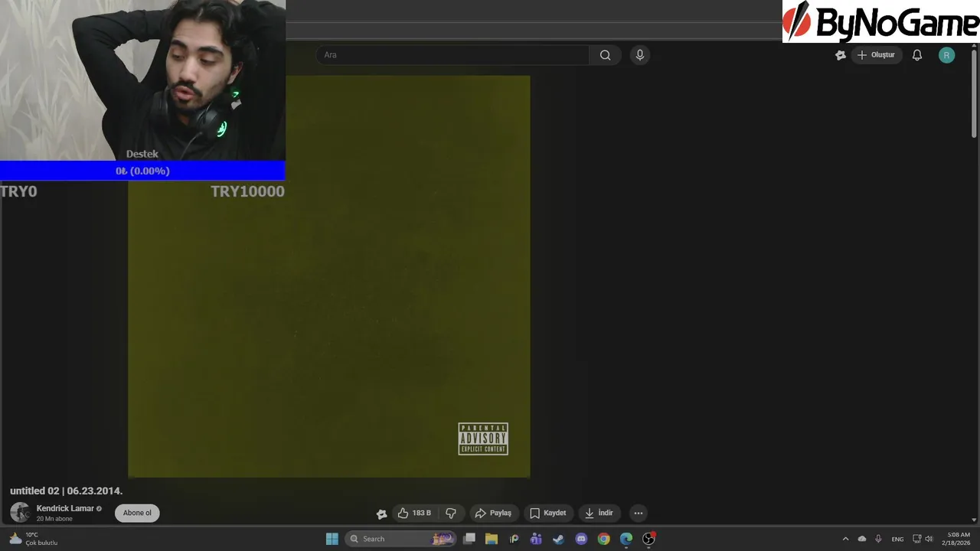Click the search magnifier button
Screen dimensions: 980x551
tap(605, 55)
